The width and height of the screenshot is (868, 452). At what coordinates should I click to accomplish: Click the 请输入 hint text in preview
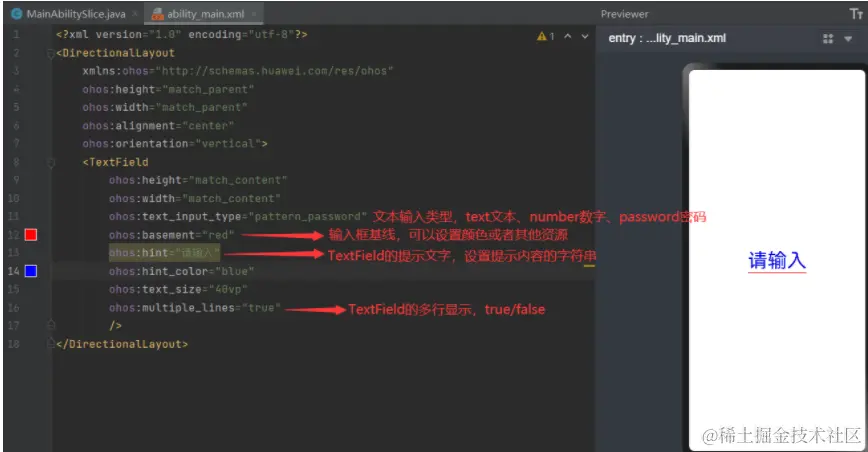tap(777, 260)
